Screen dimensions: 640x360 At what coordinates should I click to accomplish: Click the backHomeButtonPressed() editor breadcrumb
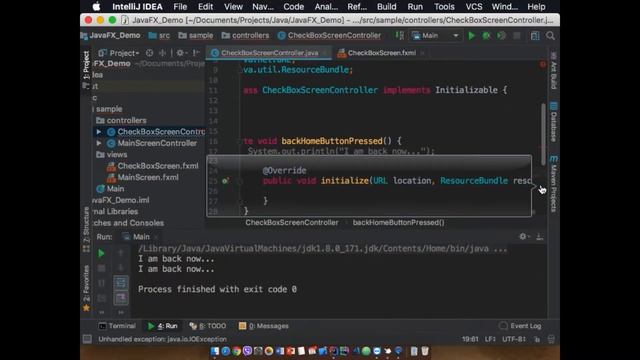(398, 222)
